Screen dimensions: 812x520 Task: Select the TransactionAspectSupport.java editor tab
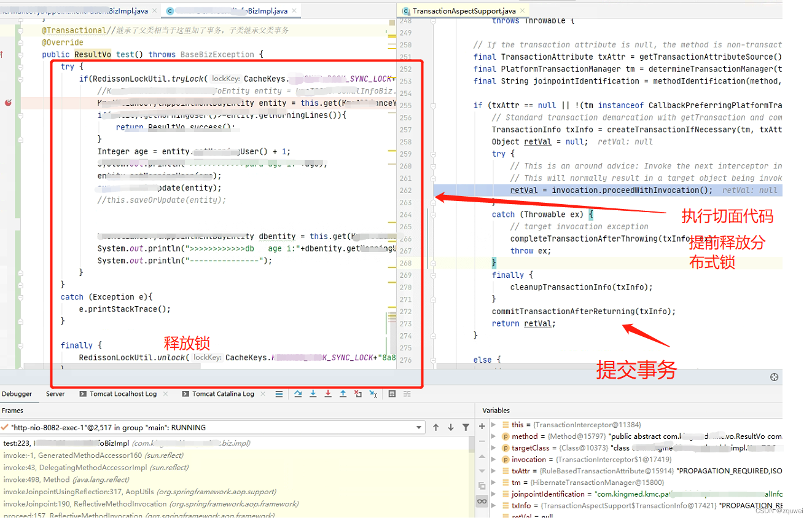click(x=464, y=11)
